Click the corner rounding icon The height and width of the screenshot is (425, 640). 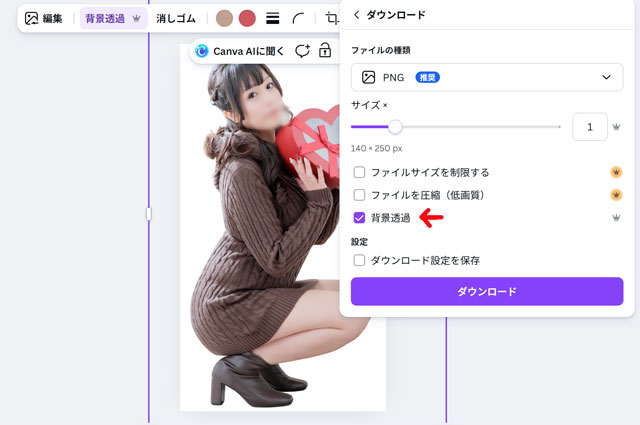(298, 18)
